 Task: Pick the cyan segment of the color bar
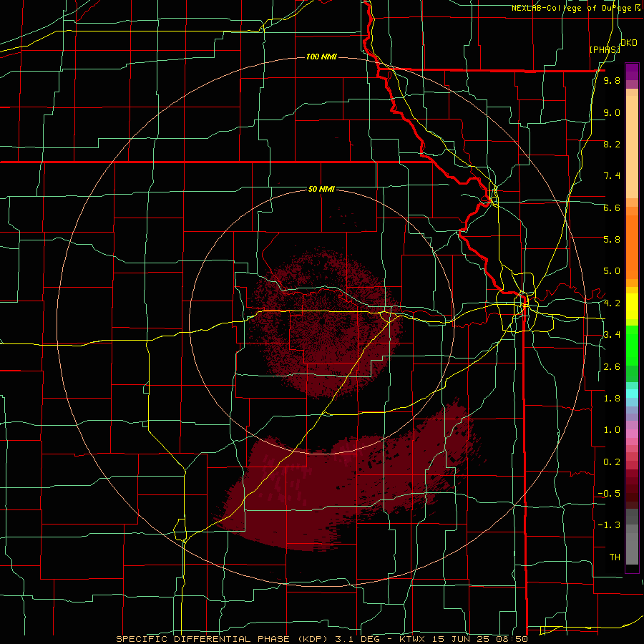click(x=632, y=393)
